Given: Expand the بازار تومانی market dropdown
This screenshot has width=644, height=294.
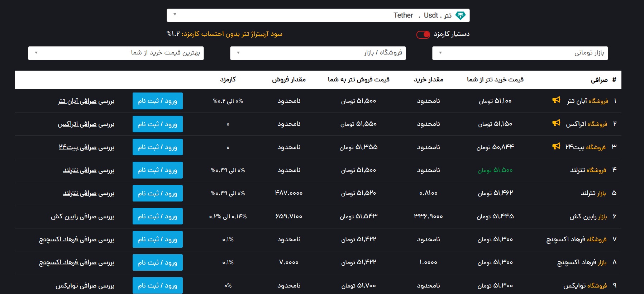Looking at the screenshot, I should pos(520,53).
